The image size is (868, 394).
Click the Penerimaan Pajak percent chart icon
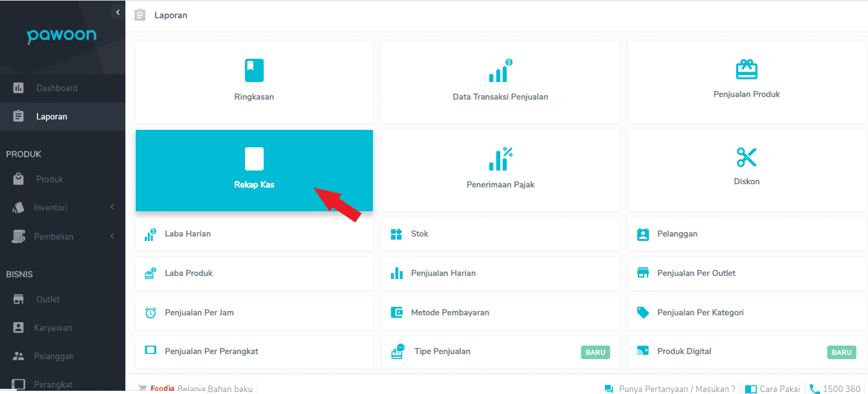[x=500, y=159]
